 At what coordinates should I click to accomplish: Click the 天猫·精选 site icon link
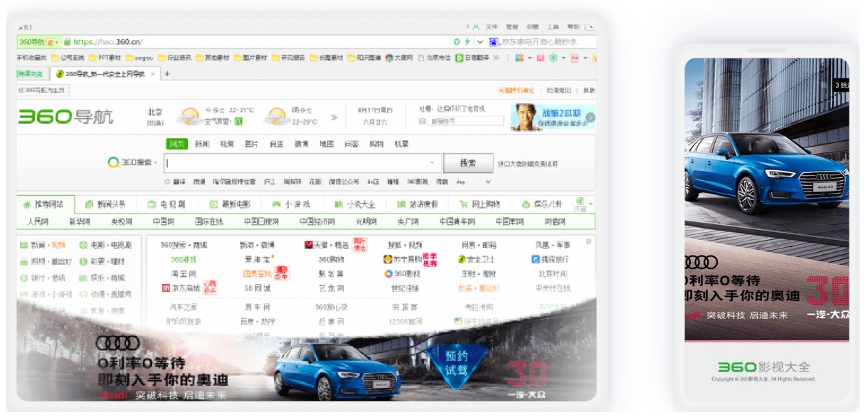point(309,245)
